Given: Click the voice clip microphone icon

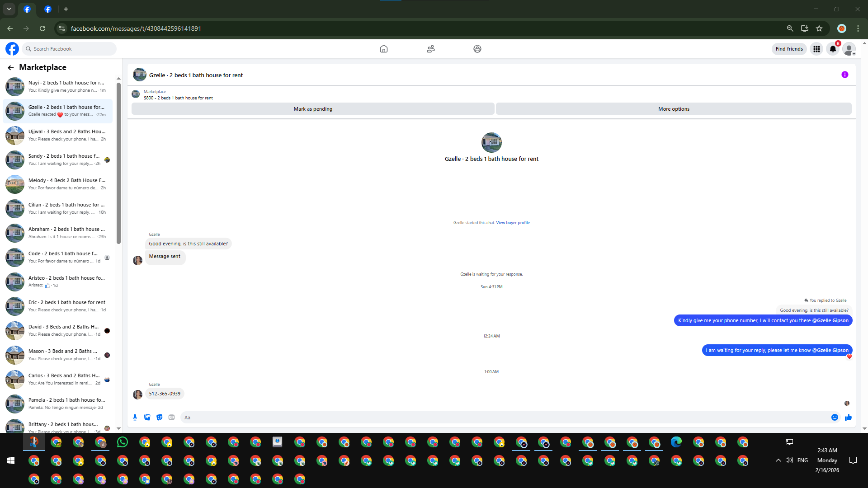Looking at the screenshot, I should point(135,418).
